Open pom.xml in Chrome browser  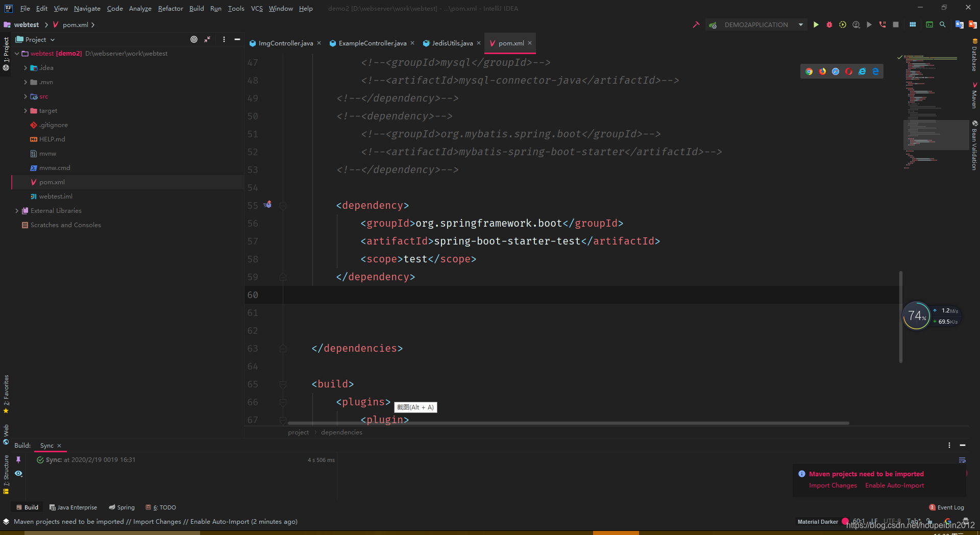pos(809,71)
